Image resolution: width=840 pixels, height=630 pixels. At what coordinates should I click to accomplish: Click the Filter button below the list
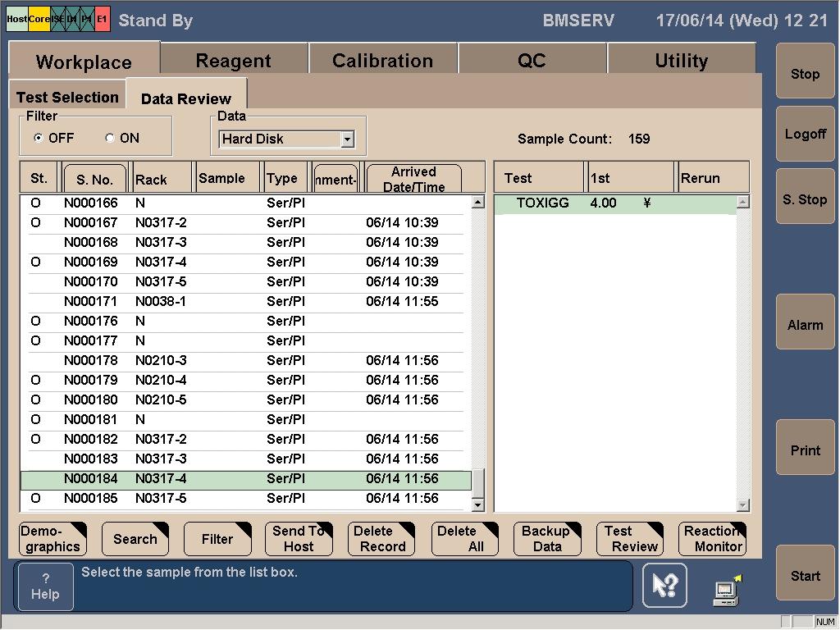(x=217, y=538)
